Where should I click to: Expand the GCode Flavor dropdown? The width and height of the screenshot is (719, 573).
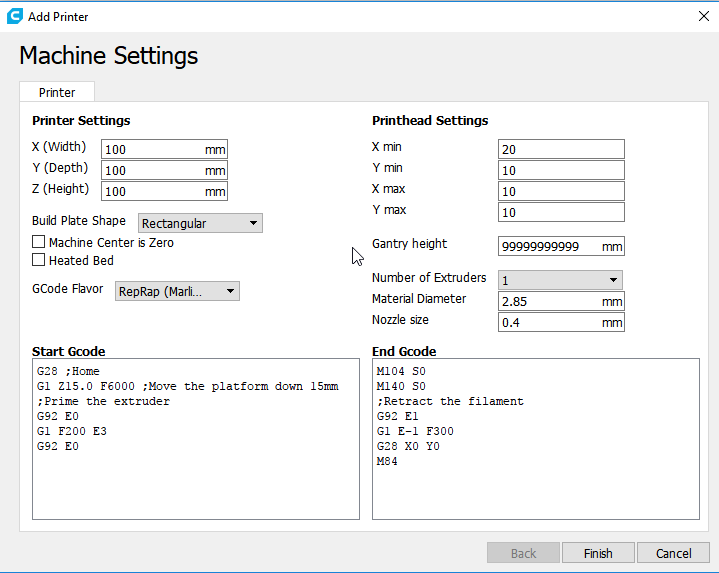(x=176, y=291)
